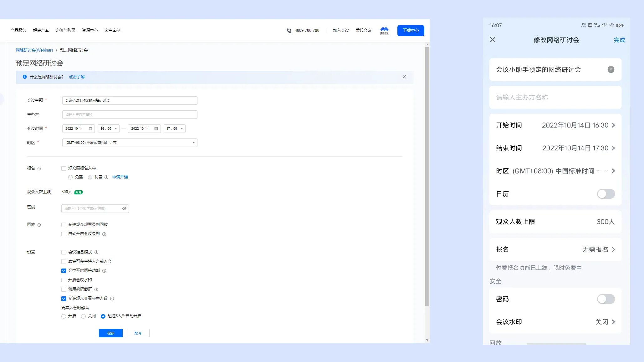Click the info icon next to 回放
This screenshot has width=644, height=362.
click(x=38, y=224)
